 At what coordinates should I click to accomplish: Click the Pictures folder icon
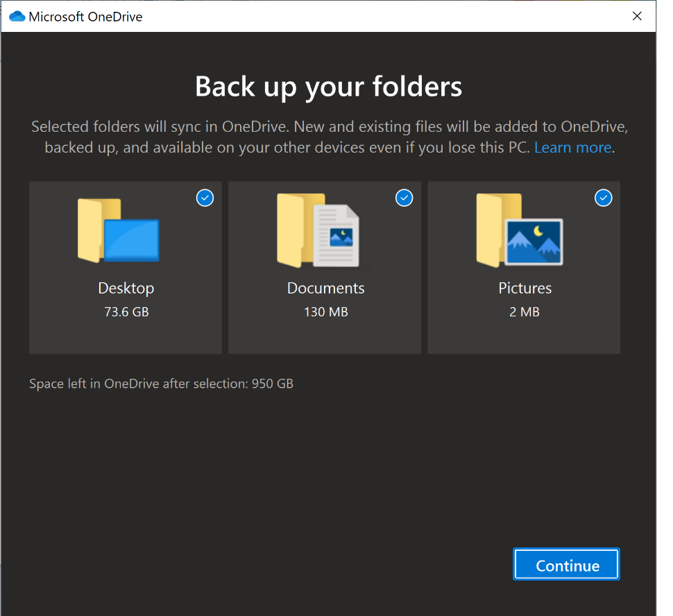click(x=520, y=230)
